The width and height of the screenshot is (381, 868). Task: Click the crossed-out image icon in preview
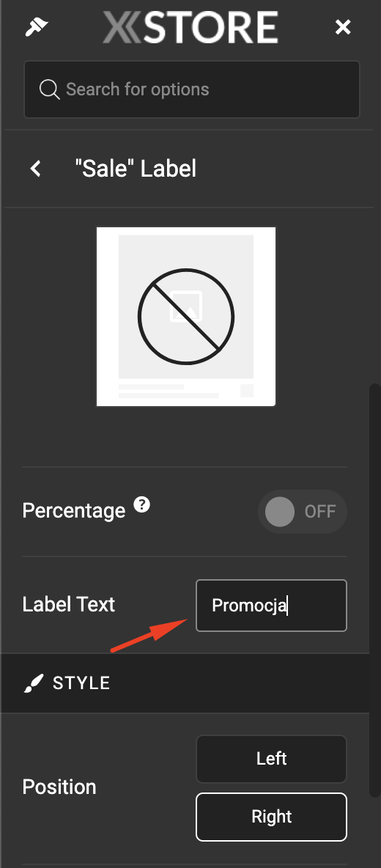click(x=186, y=317)
